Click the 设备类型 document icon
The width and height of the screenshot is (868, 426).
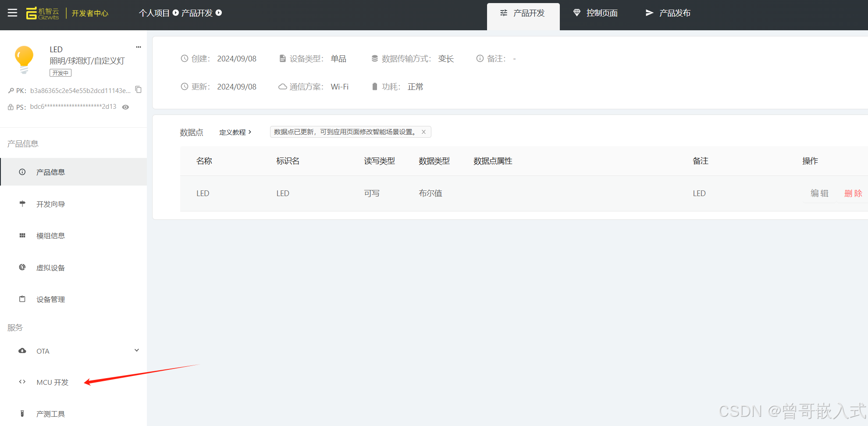point(283,58)
